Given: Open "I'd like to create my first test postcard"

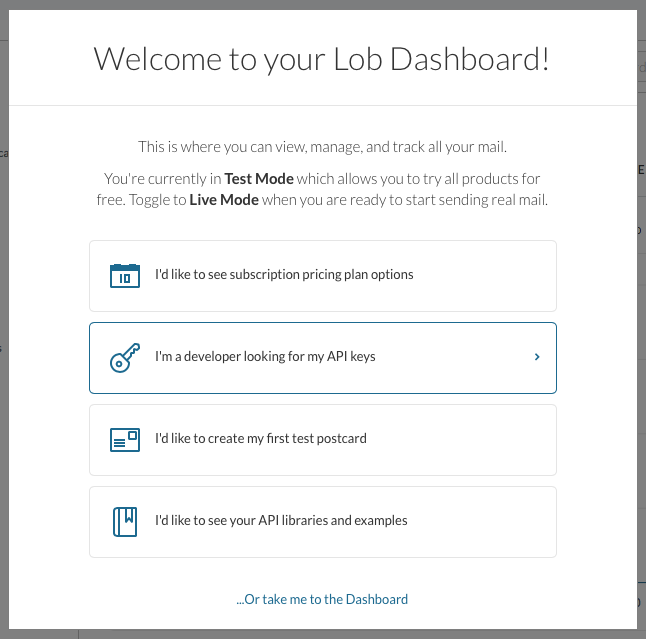Looking at the screenshot, I should pyautogui.click(x=323, y=440).
